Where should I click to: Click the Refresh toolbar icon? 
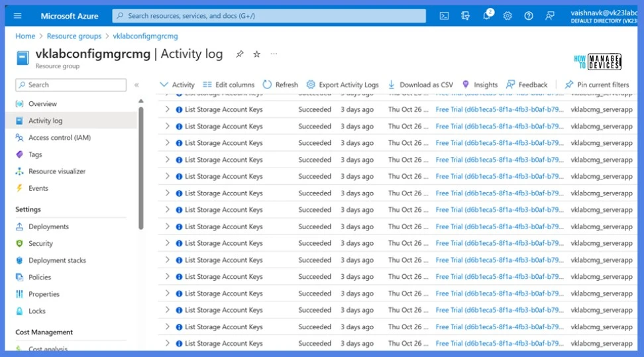pos(268,84)
